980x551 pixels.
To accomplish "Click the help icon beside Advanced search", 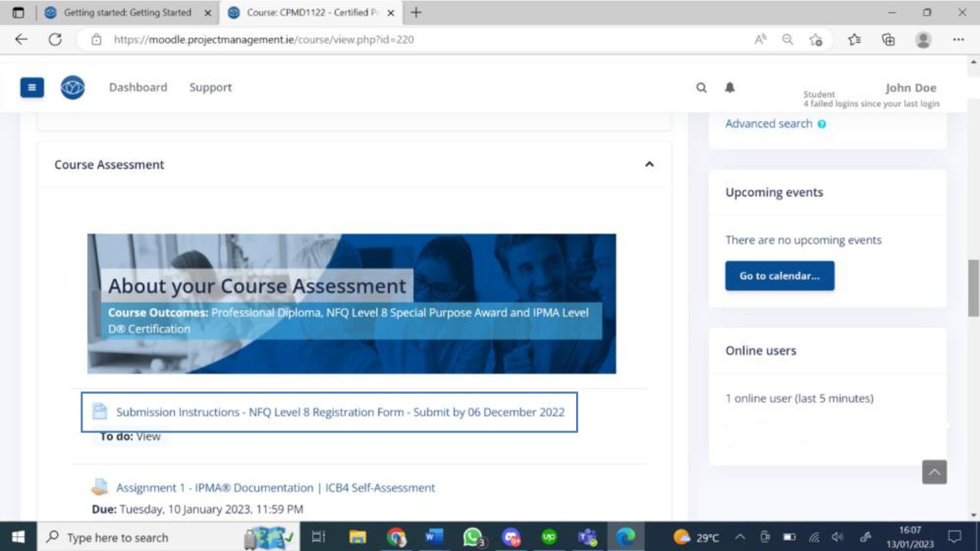I will tap(822, 124).
